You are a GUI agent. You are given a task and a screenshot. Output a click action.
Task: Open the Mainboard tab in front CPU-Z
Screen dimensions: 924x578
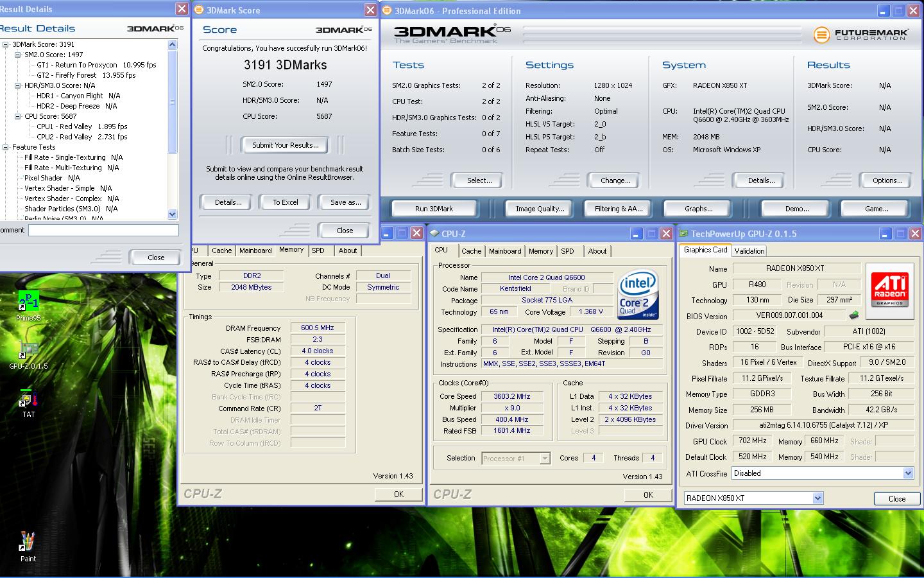(x=505, y=251)
